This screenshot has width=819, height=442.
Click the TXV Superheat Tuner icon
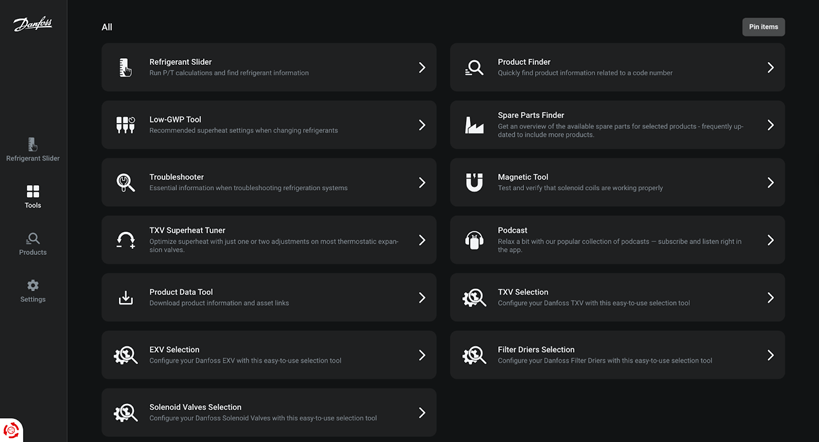pos(125,240)
